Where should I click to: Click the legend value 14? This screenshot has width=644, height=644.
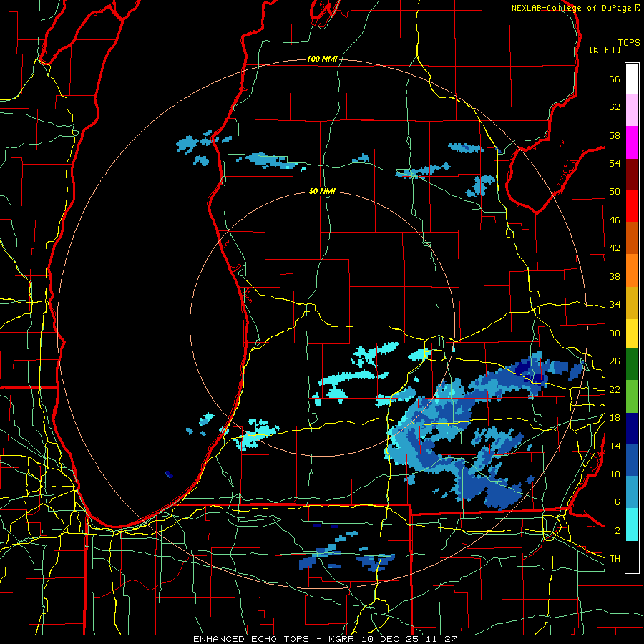(615, 446)
